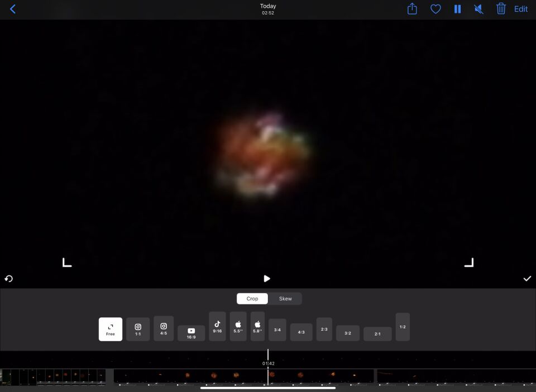Select the Free crop ratio
Image resolution: width=536 pixels, height=392 pixels.
(x=111, y=329)
